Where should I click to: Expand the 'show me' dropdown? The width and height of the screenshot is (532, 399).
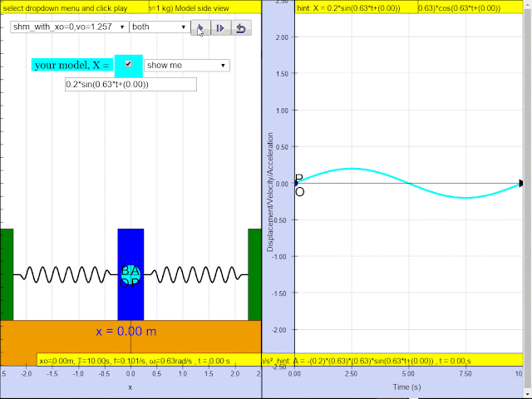[187, 65]
